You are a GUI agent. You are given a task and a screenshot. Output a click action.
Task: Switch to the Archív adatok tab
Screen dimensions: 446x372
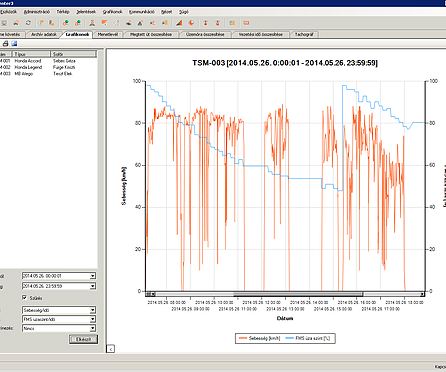[44, 34]
